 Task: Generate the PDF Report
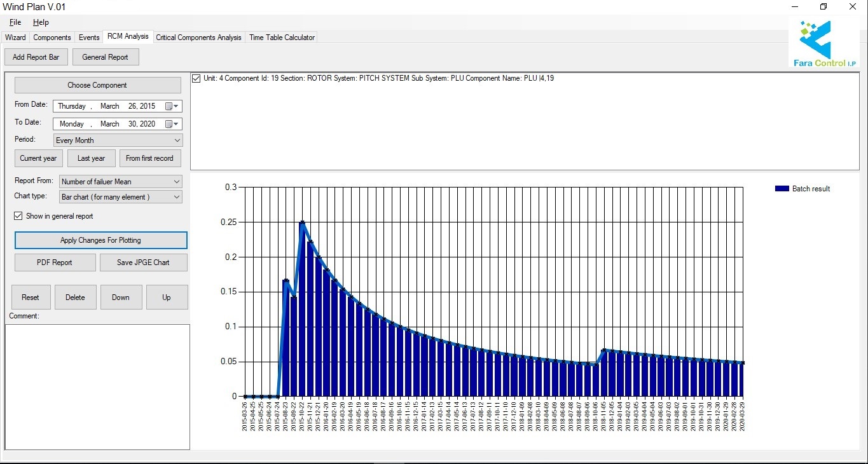point(55,263)
